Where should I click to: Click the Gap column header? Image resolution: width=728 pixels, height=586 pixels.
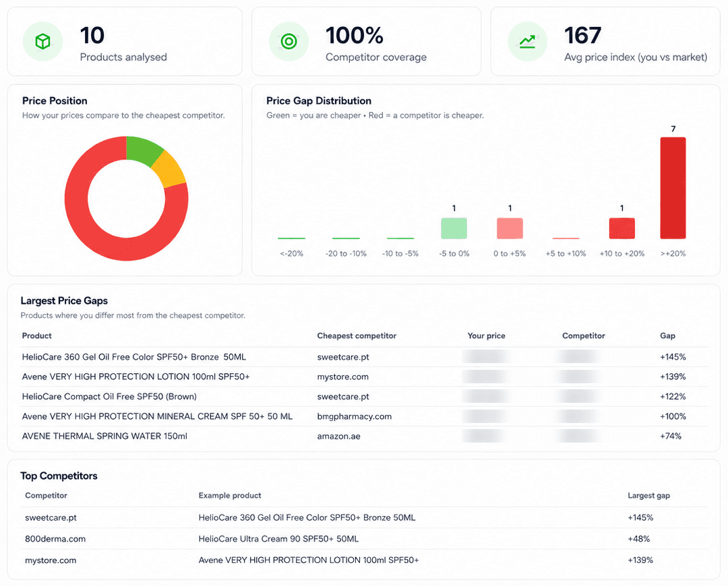667,335
